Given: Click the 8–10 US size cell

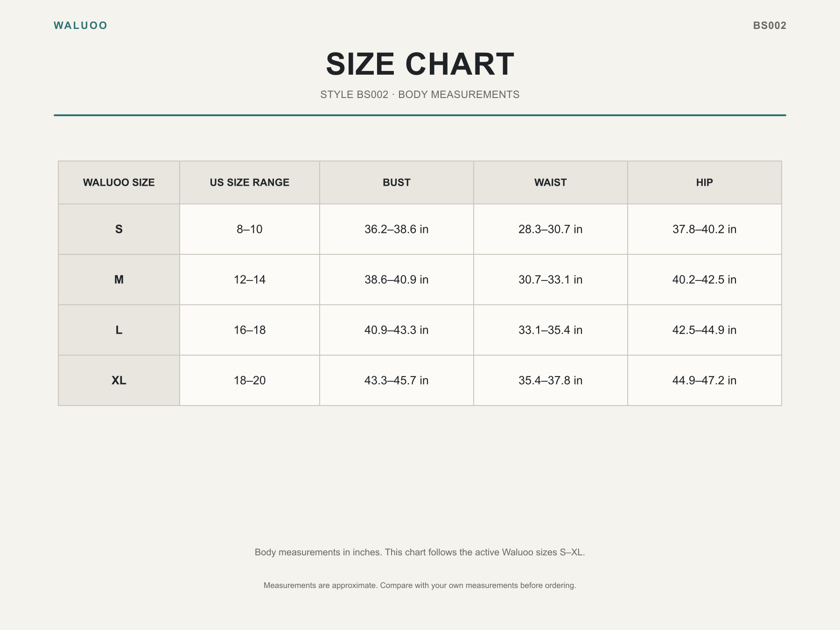Looking at the screenshot, I should 250,229.
